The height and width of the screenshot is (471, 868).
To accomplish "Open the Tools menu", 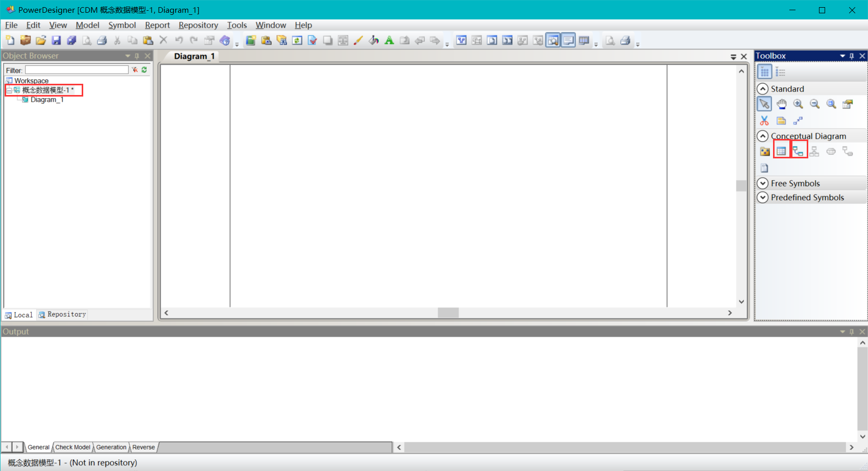I will pos(237,25).
